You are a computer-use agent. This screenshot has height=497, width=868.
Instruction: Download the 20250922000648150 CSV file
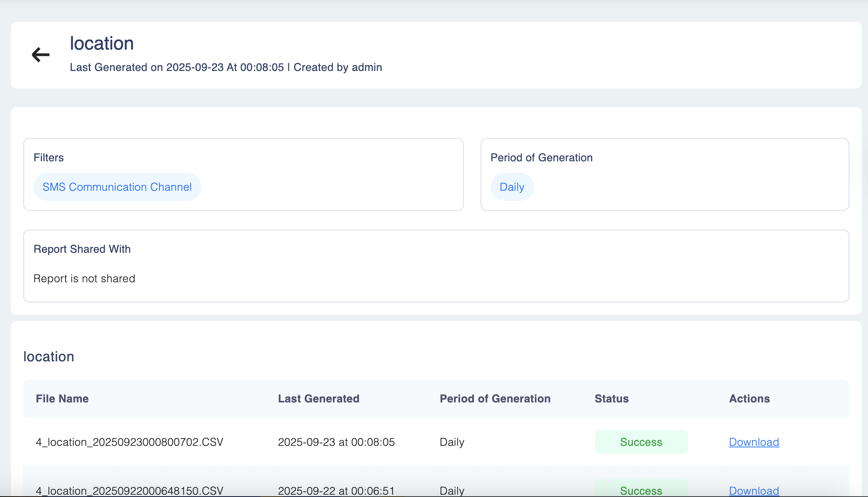point(754,490)
